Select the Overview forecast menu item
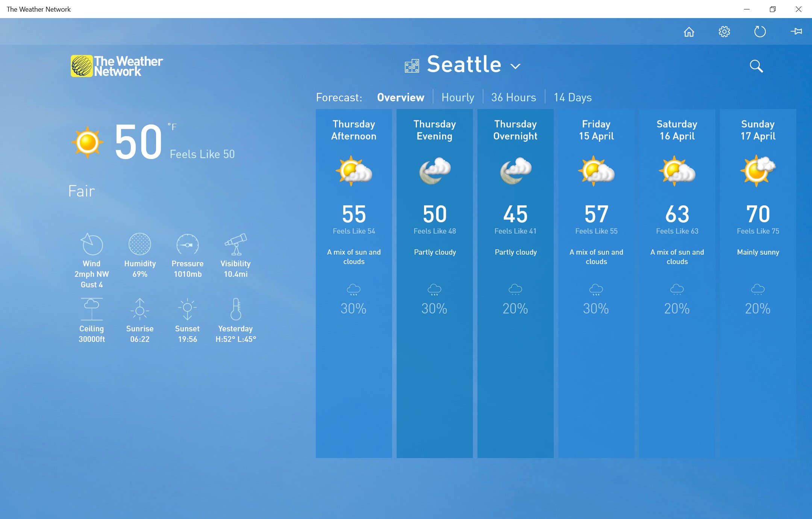This screenshot has width=812, height=519. click(401, 97)
